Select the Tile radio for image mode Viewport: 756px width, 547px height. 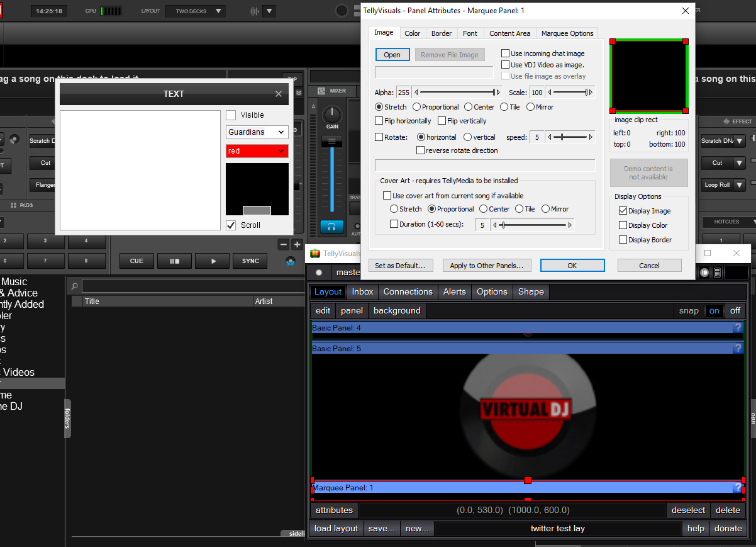click(504, 107)
